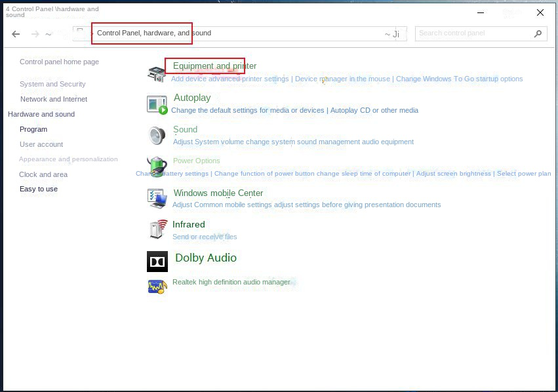Switch to Network and Internet category
This screenshot has width=558, height=392.
pos(54,99)
